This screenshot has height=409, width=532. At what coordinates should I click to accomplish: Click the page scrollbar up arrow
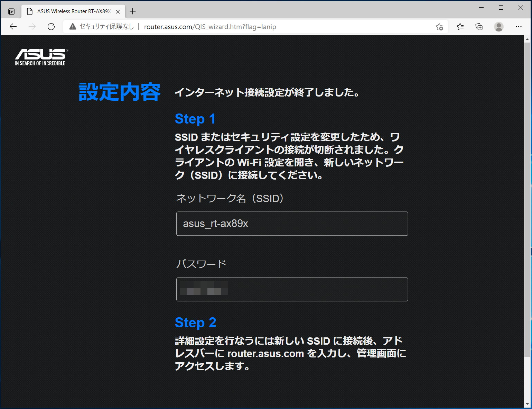point(527,39)
